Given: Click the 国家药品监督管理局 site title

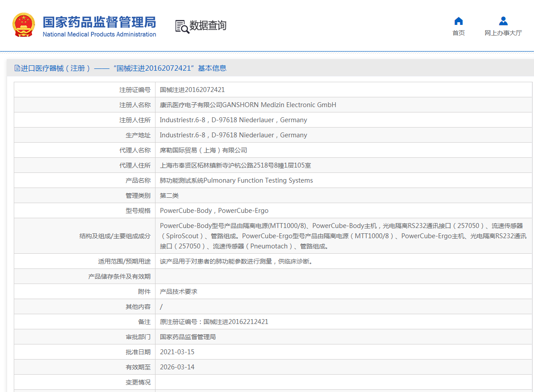Looking at the screenshot, I should click(100, 22).
